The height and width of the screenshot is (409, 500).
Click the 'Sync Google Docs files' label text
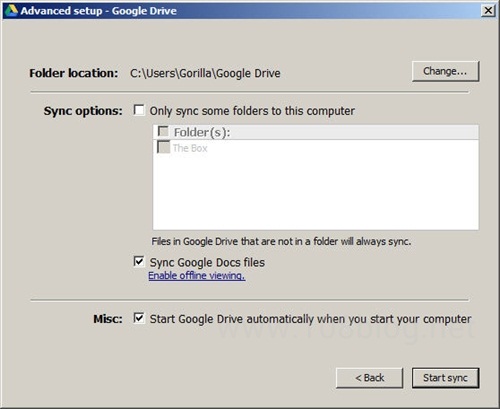point(207,263)
